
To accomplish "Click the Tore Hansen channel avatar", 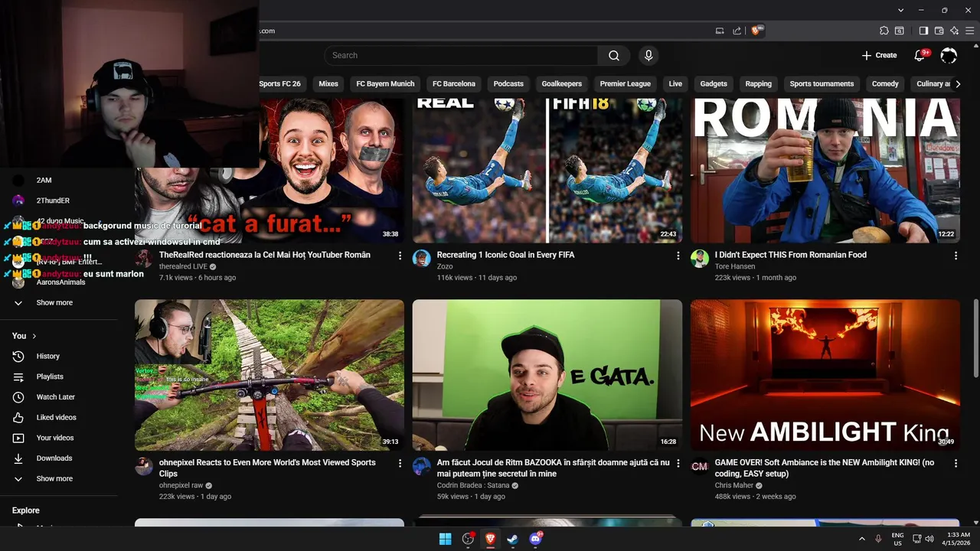I will click(x=700, y=258).
